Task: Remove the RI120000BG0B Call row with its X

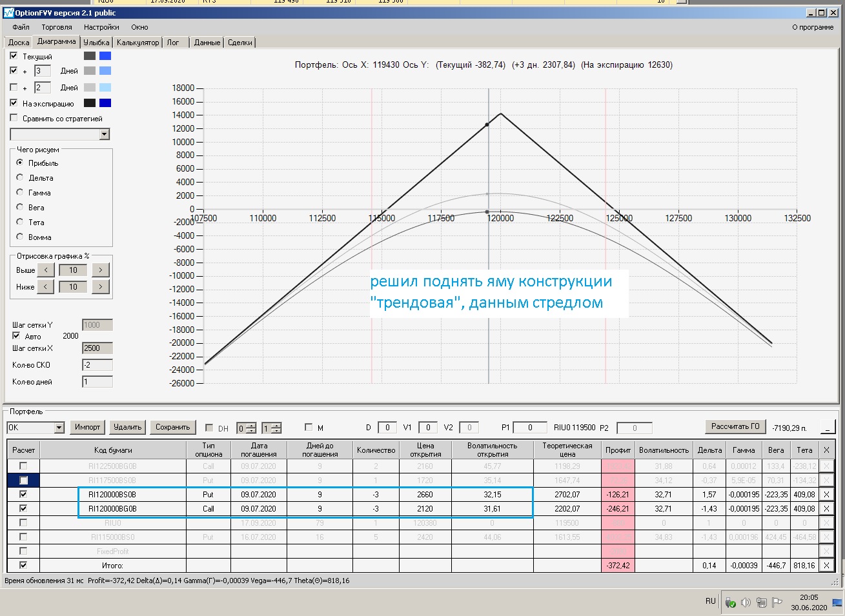Action: pos(826,509)
